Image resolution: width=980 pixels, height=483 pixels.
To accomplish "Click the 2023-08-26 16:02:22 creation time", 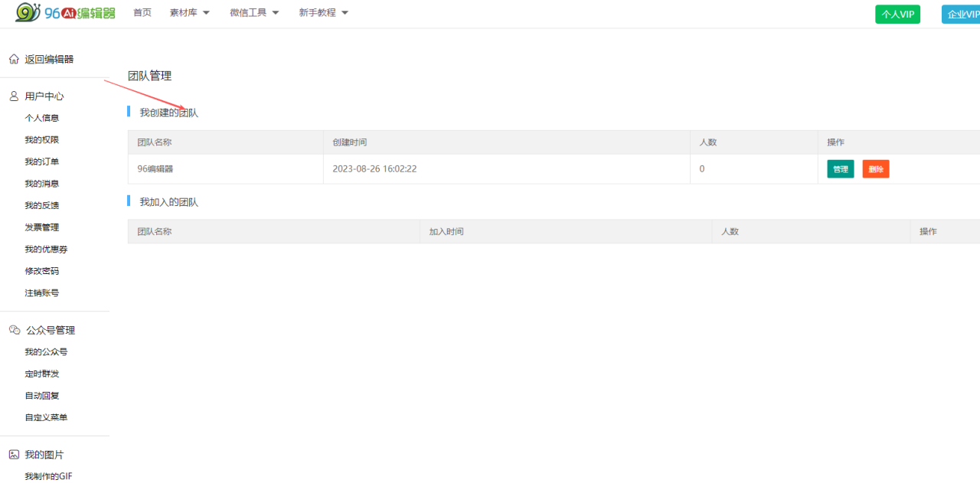I will point(374,169).
